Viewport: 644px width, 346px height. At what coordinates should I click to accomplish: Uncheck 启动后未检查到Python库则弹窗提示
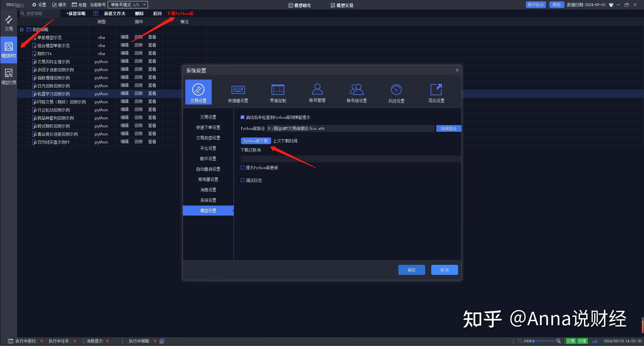tap(242, 117)
